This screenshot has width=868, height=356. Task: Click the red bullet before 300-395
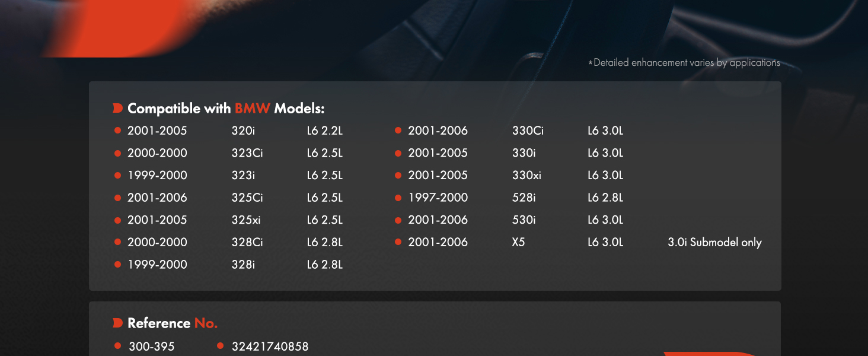tap(117, 346)
